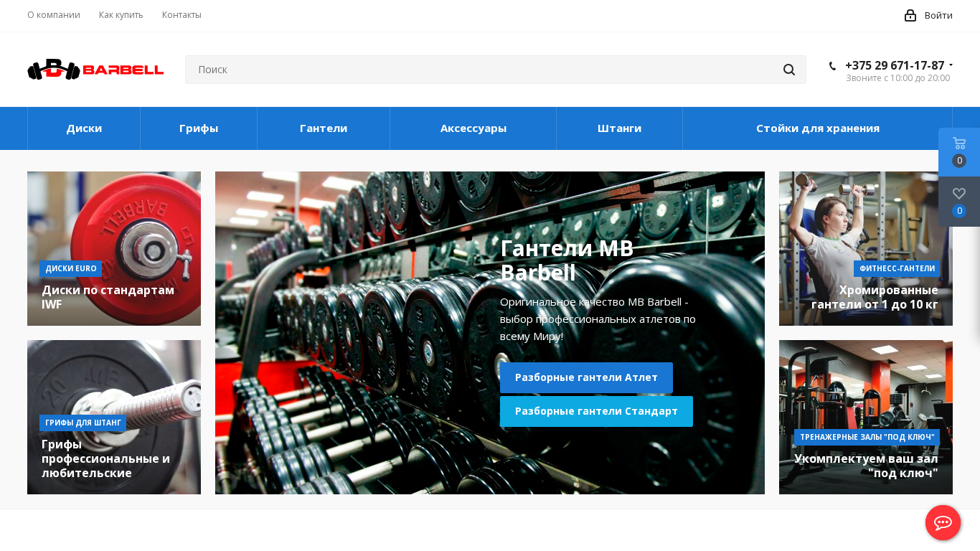Image resolution: width=980 pixels, height=551 pixels.
Task: Click the search magnifier icon
Action: click(x=789, y=70)
